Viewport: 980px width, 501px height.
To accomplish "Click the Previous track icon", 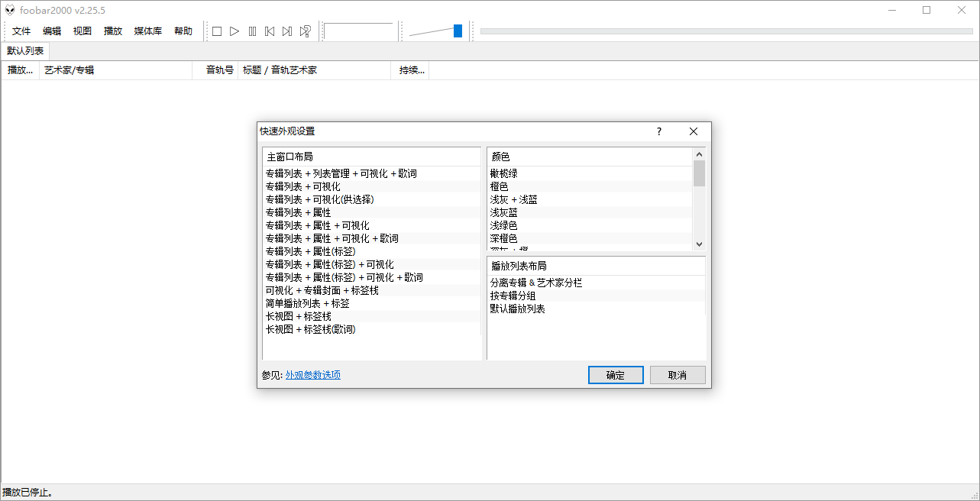I will tap(270, 31).
